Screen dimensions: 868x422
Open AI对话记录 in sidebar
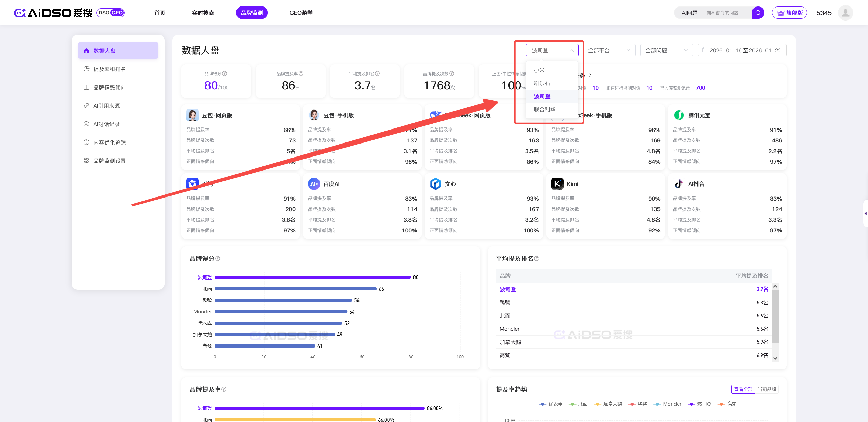(x=106, y=124)
